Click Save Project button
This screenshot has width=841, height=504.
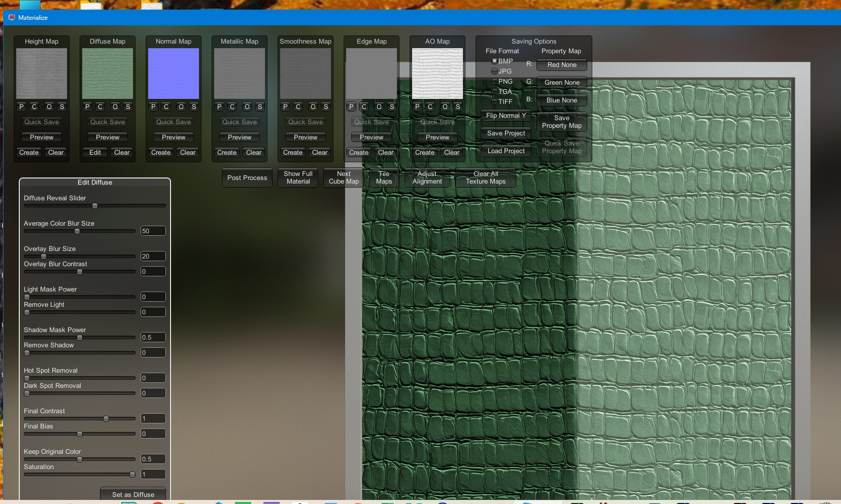[x=506, y=133]
